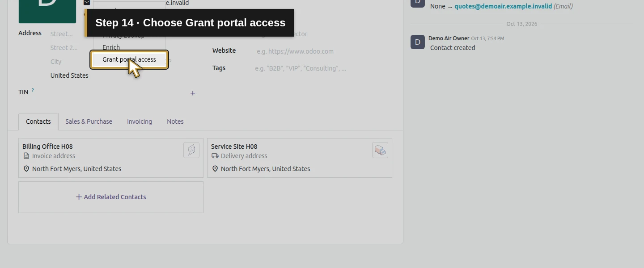644x268 pixels.
Task: Click Delivery address label in Service Site card
Action: point(244,156)
